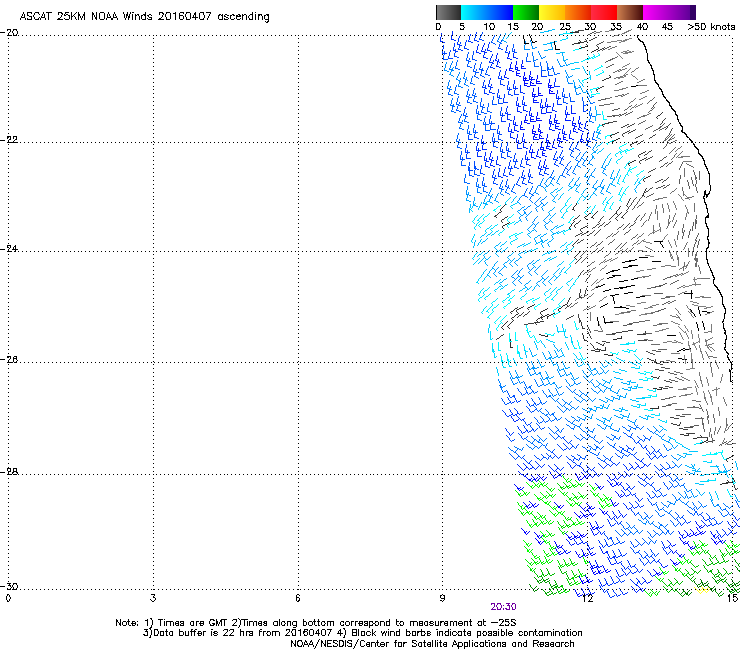Viewport: 740px width, 650px height.
Task: Click the '-24' latitude axis label
Action: (x=9, y=249)
